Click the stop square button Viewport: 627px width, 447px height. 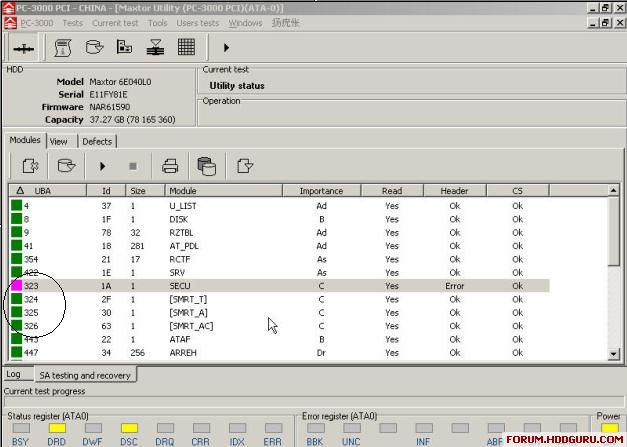133,166
